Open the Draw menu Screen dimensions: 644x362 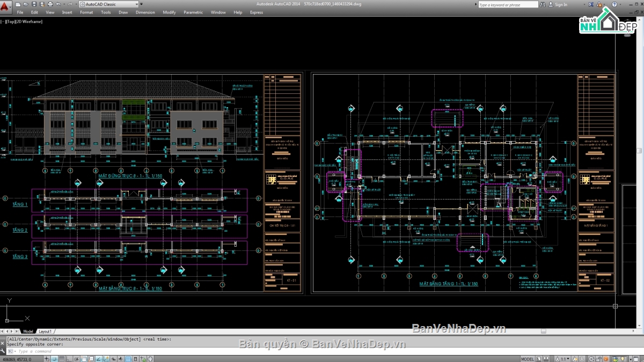click(123, 12)
